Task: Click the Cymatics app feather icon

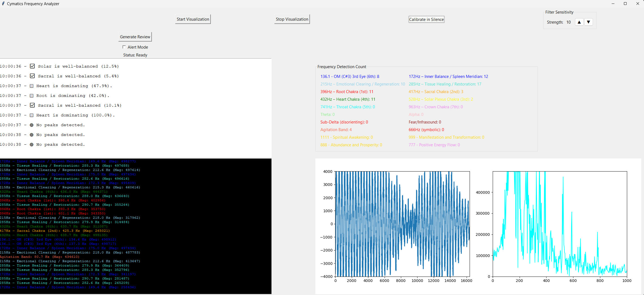Action: click(x=3, y=4)
